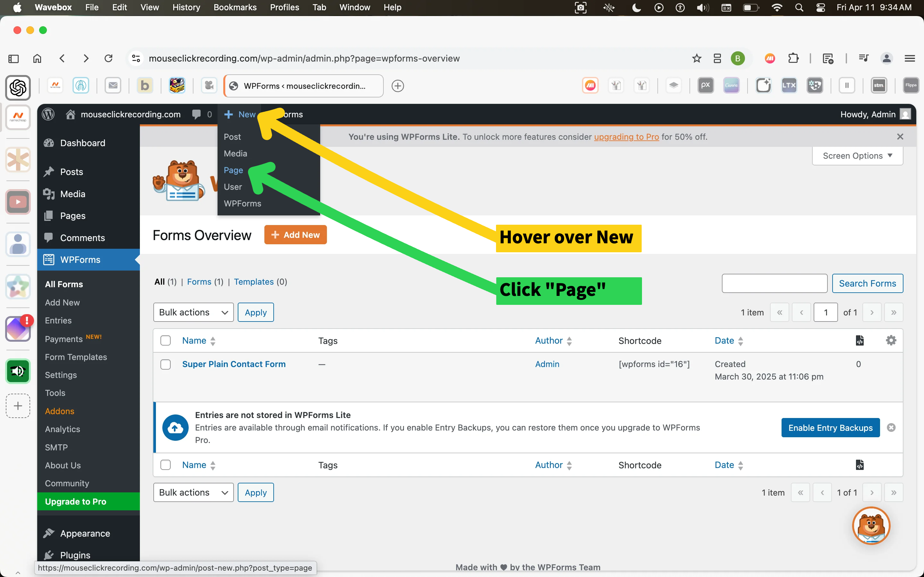This screenshot has width=924, height=577.
Task: Expand the Screen Options panel
Action: click(x=857, y=156)
